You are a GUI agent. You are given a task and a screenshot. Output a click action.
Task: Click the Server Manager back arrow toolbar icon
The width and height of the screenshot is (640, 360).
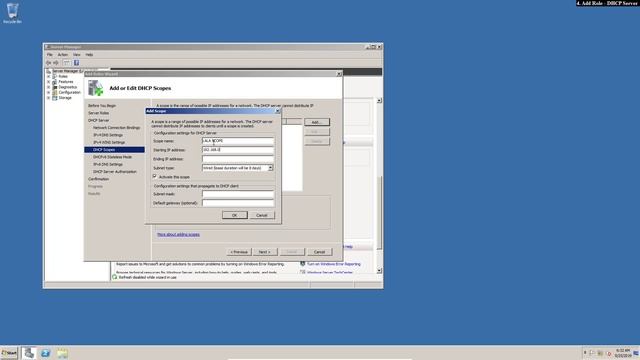click(x=49, y=63)
